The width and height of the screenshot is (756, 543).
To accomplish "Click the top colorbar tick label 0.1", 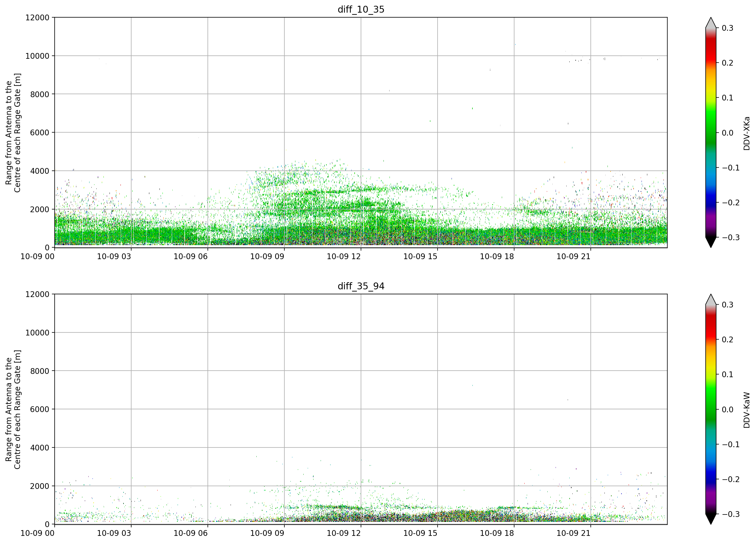I will (728, 98).
